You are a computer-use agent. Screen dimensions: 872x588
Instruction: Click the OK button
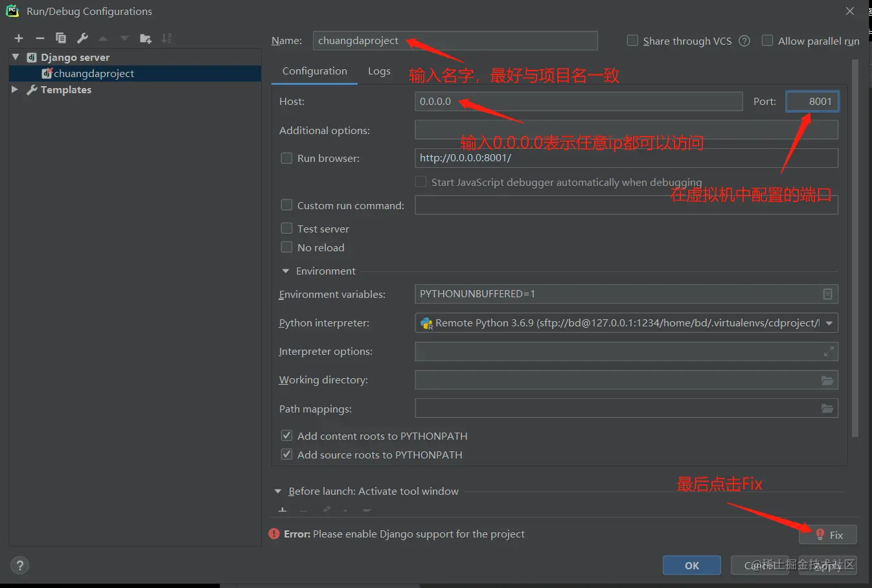[x=692, y=565]
